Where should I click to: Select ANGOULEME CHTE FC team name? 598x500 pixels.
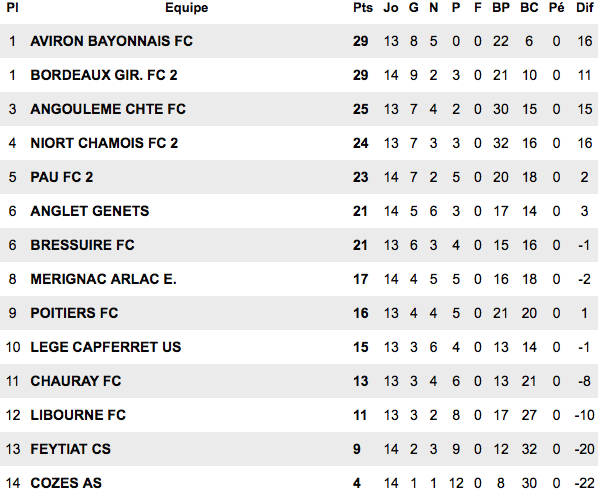108,109
